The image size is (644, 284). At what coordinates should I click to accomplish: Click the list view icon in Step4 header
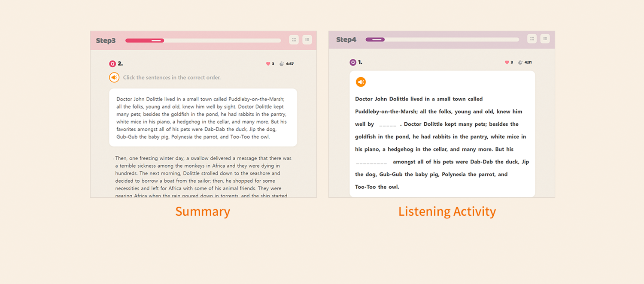coord(545,39)
